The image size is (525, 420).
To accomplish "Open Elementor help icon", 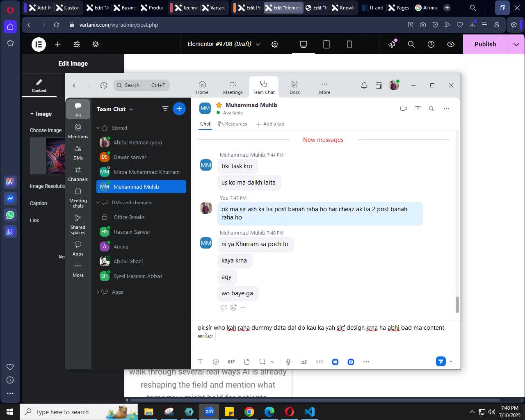I will tap(431, 44).
